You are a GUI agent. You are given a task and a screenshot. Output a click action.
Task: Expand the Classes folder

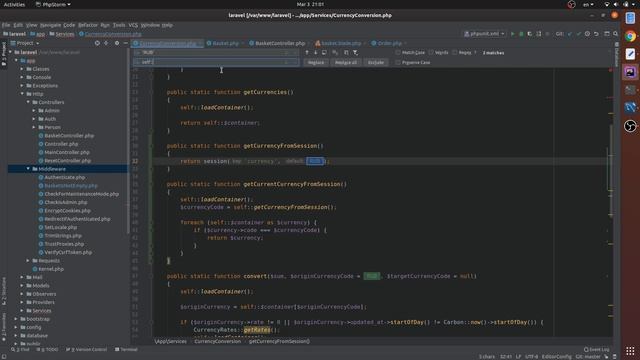click(x=22, y=69)
